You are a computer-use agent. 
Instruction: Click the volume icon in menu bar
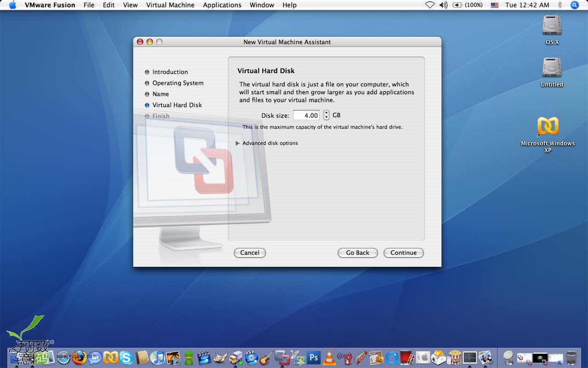click(x=443, y=5)
